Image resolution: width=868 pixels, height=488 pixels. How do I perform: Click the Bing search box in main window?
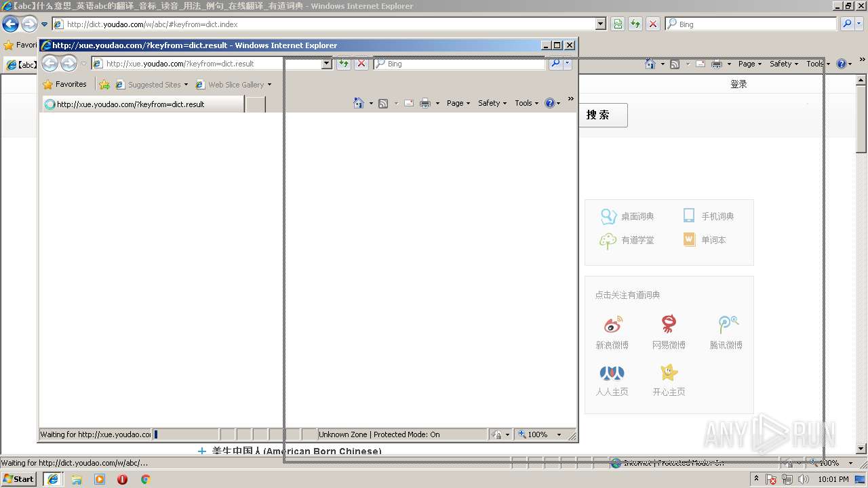751,24
